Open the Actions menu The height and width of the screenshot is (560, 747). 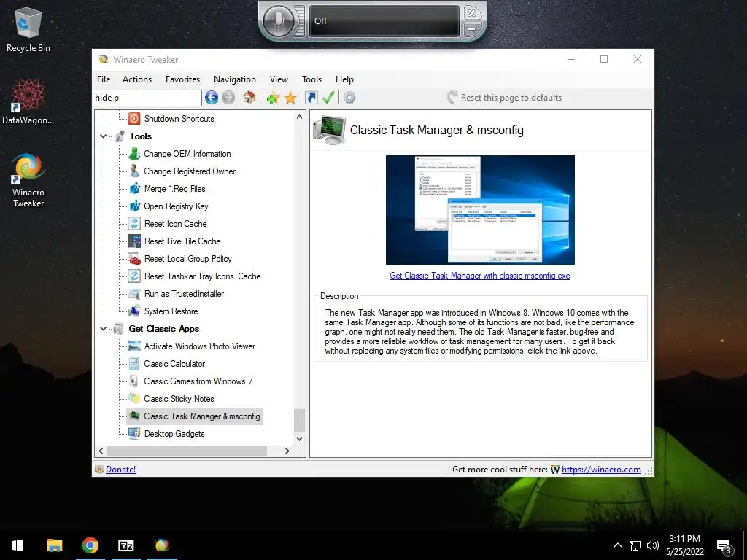coord(136,79)
